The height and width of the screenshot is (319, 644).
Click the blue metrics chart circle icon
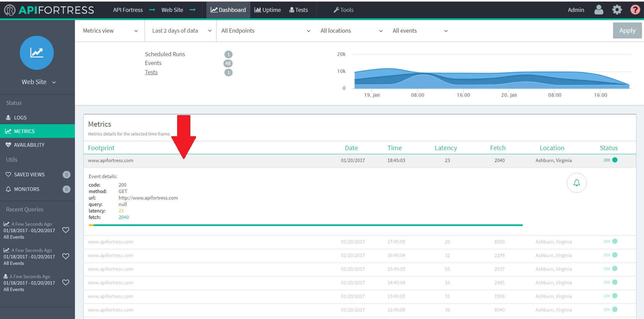[x=37, y=53]
